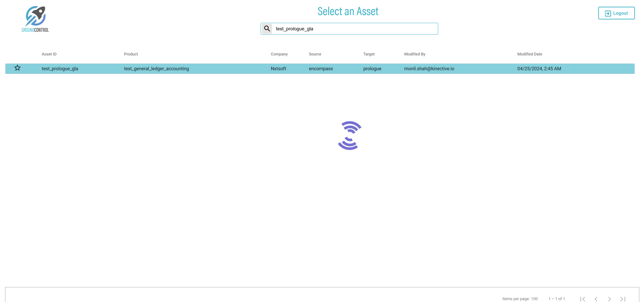Go to the next page
Screen dimensions: 644x302
(609, 299)
